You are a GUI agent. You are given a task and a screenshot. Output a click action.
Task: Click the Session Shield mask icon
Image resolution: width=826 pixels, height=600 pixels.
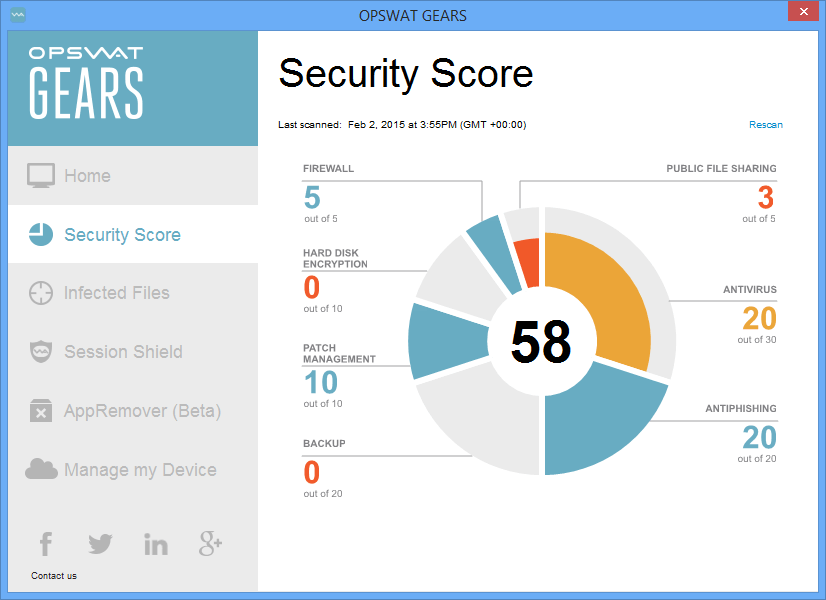(x=41, y=351)
